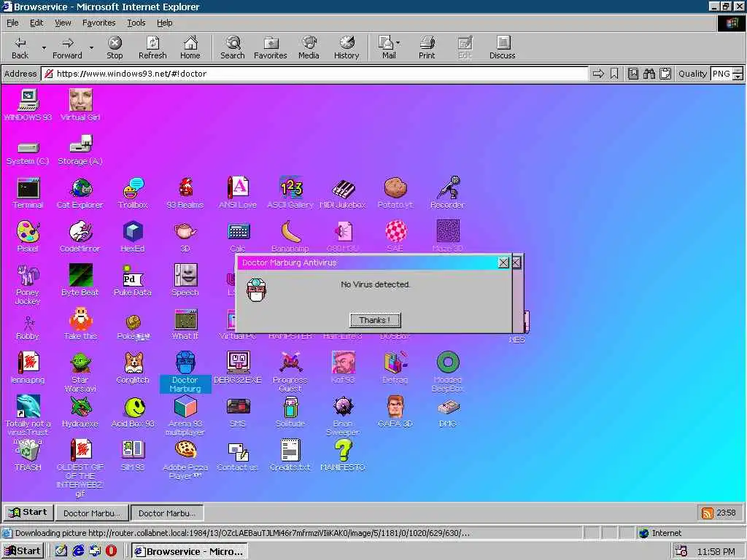Open the View menu
The height and width of the screenshot is (560, 747).
click(63, 23)
